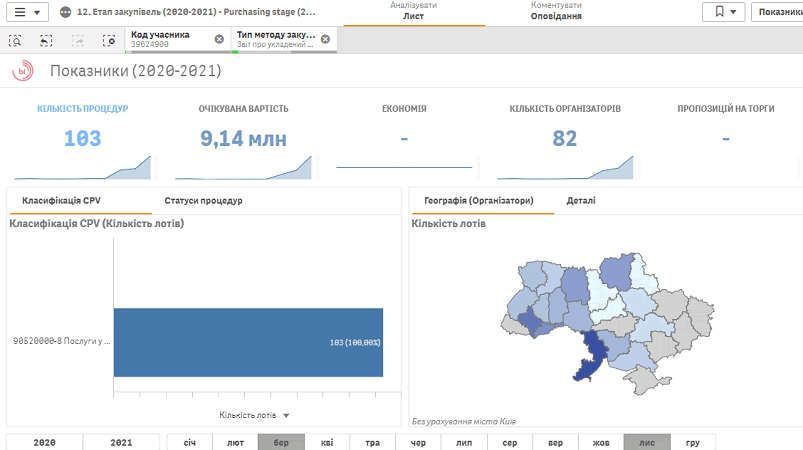Switch to Географія (Організатори) tab
Screen dimensions: 803x450
click(x=479, y=201)
